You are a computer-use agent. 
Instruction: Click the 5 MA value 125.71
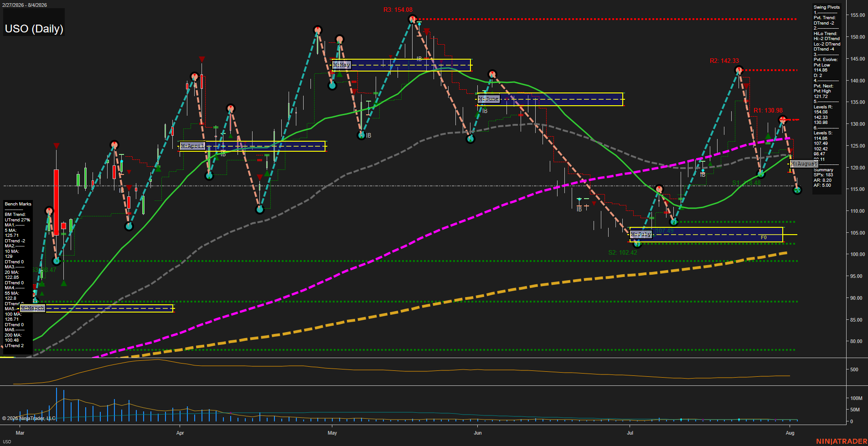click(12, 236)
